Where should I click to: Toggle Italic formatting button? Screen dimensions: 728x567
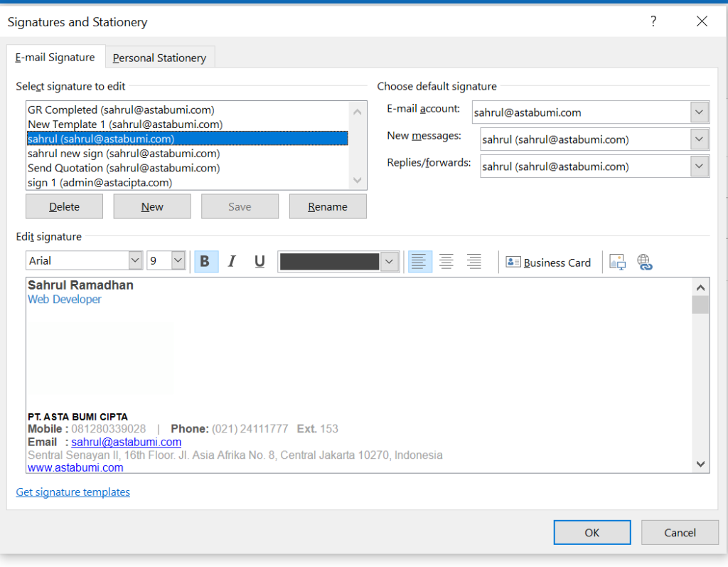pos(232,262)
